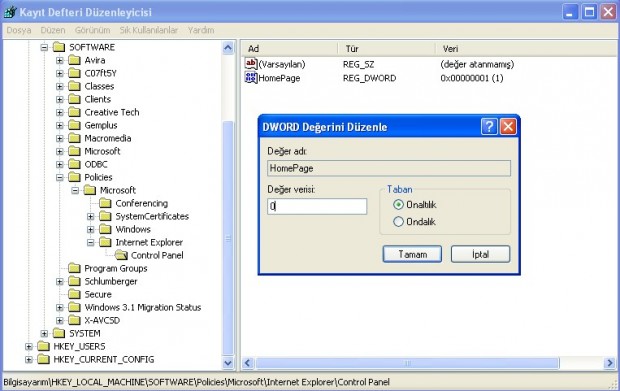Click the (değer atanmamış) data cell
The height and width of the screenshot is (391, 620).
click(x=477, y=64)
